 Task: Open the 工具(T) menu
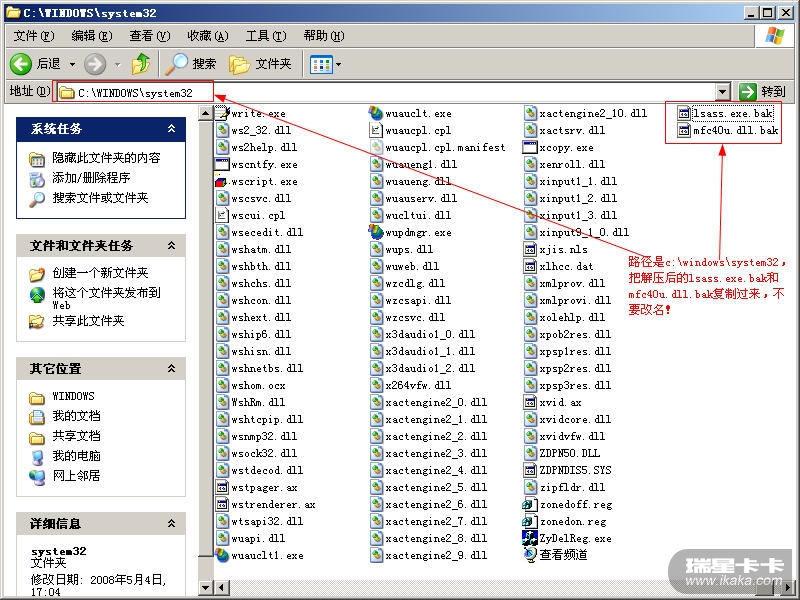tap(266, 36)
